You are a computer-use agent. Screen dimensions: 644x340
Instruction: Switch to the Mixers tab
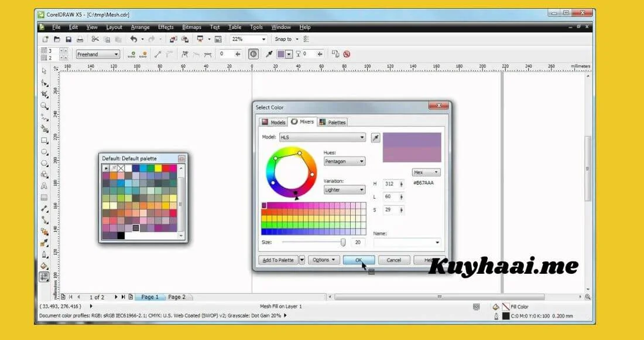pos(303,122)
